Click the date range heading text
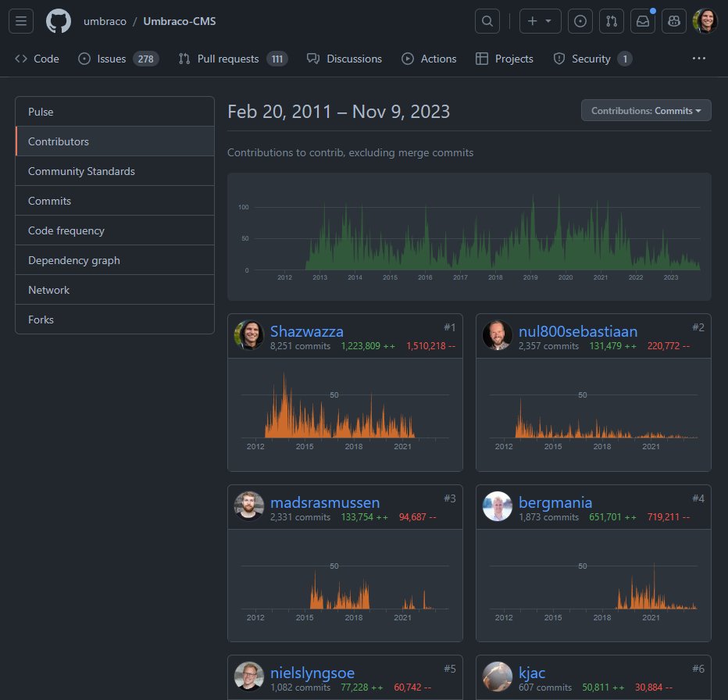The height and width of the screenshot is (700, 728). (x=338, y=112)
